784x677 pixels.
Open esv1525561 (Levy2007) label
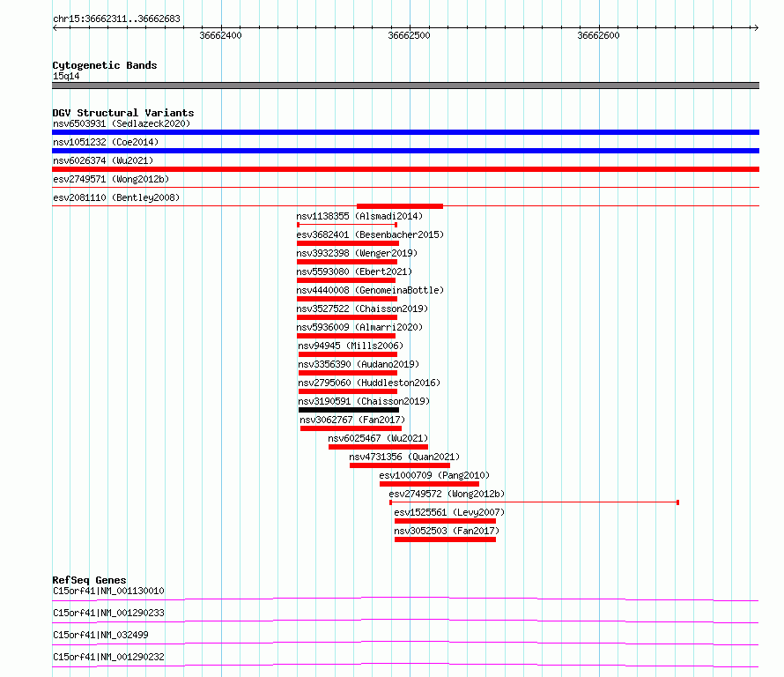click(x=449, y=512)
